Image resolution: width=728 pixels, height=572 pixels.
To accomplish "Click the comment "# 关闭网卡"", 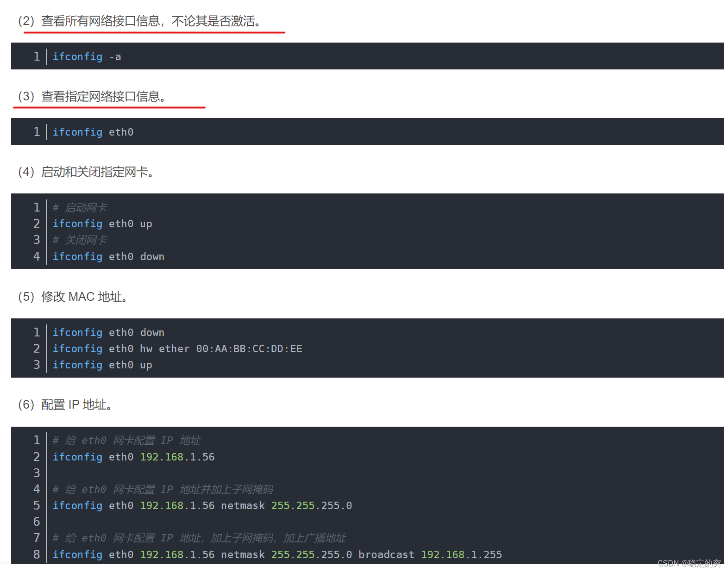I will [80, 240].
